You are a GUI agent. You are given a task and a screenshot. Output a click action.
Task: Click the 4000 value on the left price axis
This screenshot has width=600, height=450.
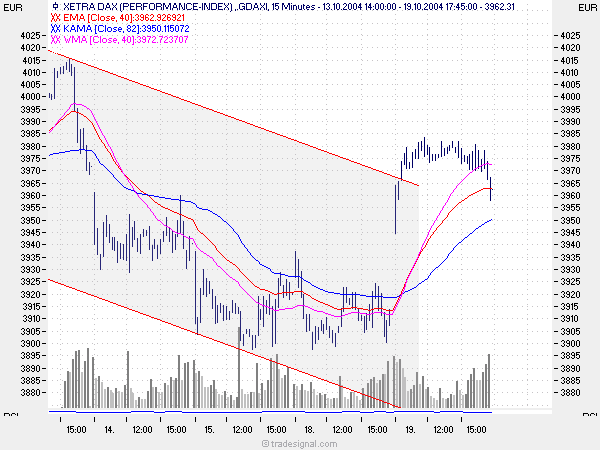pyautogui.click(x=30, y=96)
